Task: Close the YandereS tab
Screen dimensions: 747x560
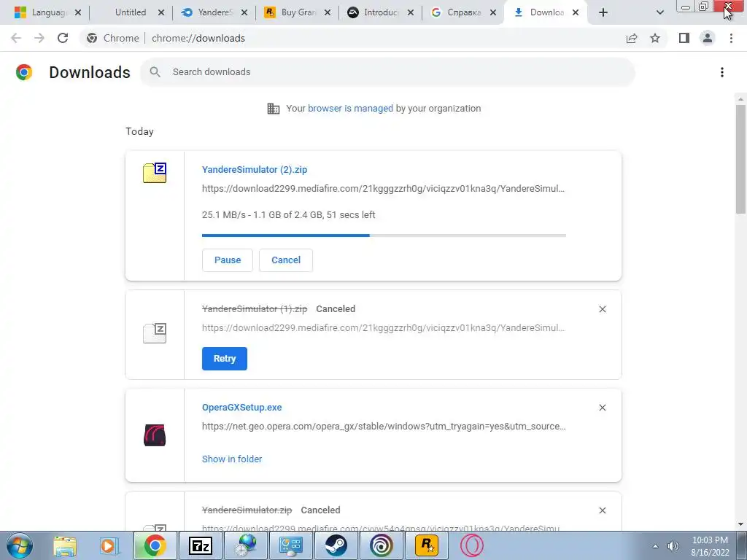Action: (244, 12)
